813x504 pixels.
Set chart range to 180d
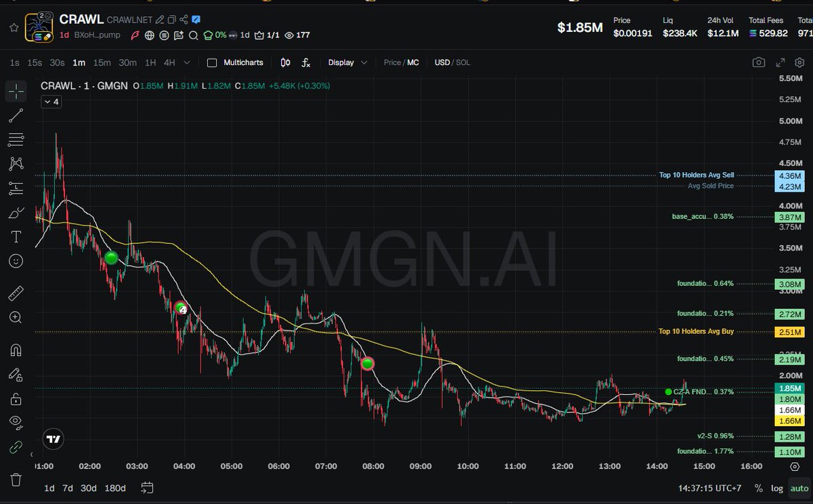tap(115, 488)
